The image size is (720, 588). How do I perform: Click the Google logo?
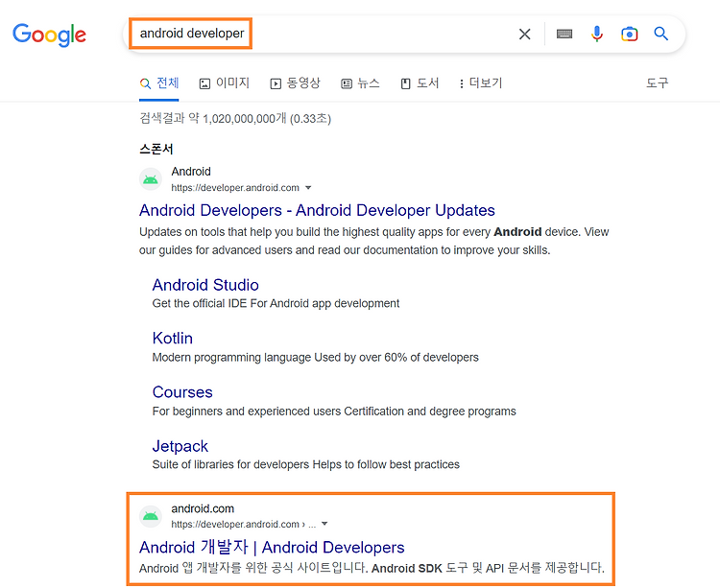click(x=49, y=35)
